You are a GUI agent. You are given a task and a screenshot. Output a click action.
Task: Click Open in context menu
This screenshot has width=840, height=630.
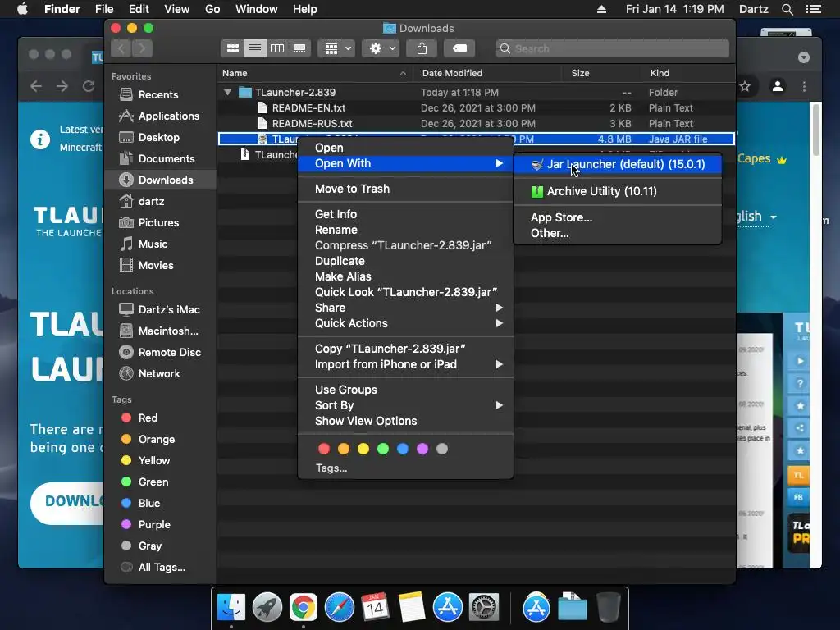[x=405, y=148]
